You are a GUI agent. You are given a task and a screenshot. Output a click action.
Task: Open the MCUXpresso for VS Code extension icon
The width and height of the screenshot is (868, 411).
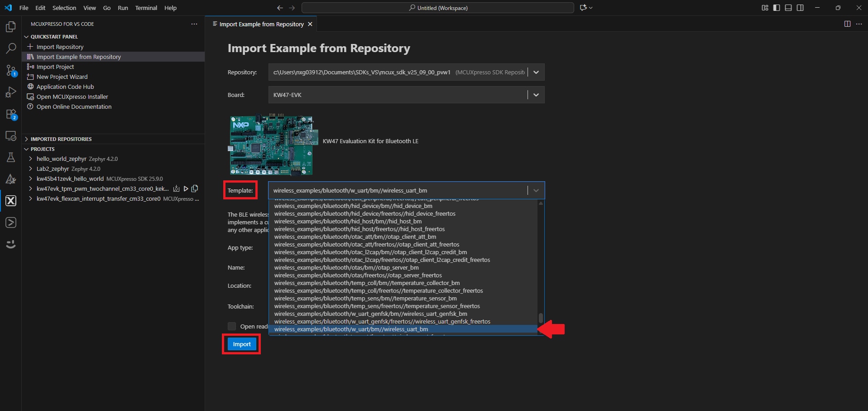(10, 201)
